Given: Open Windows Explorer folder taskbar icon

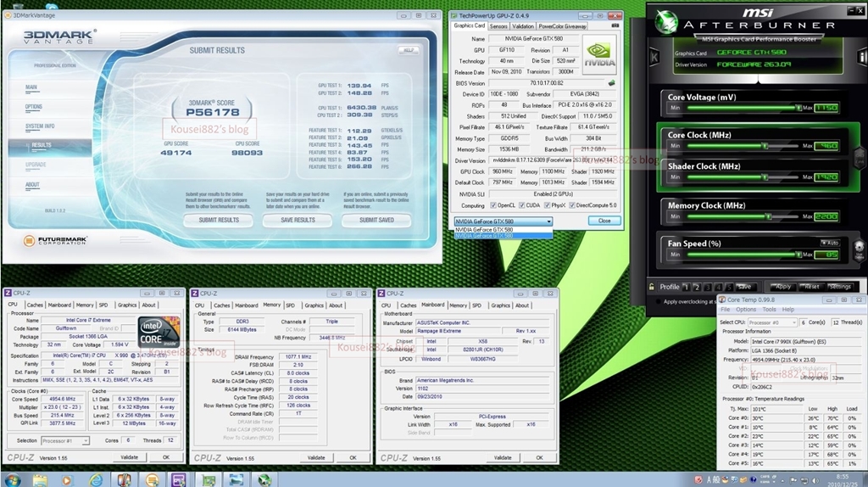Looking at the screenshot, I should click(40, 479).
